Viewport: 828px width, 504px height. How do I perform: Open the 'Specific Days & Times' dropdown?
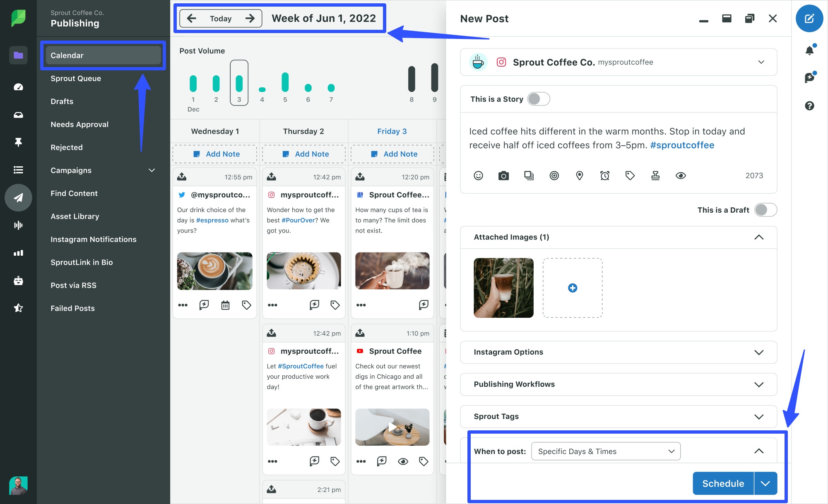(605, 451)
